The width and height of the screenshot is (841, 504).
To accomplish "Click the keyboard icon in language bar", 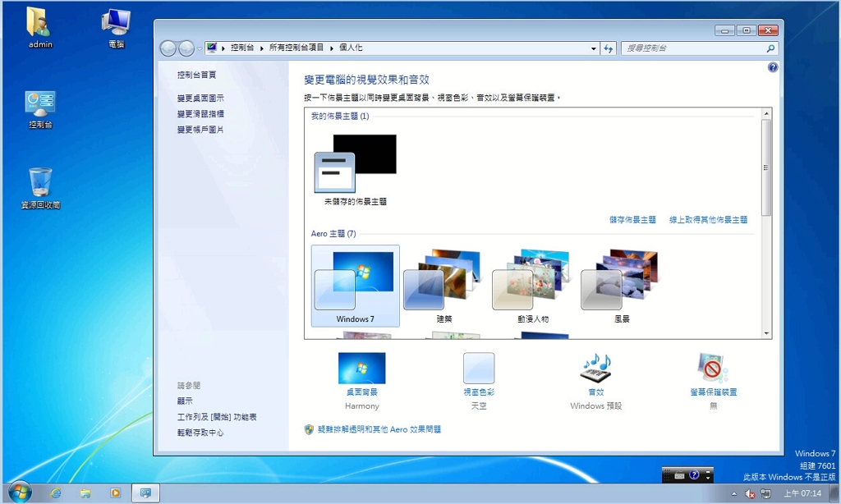I will point(679,475).
